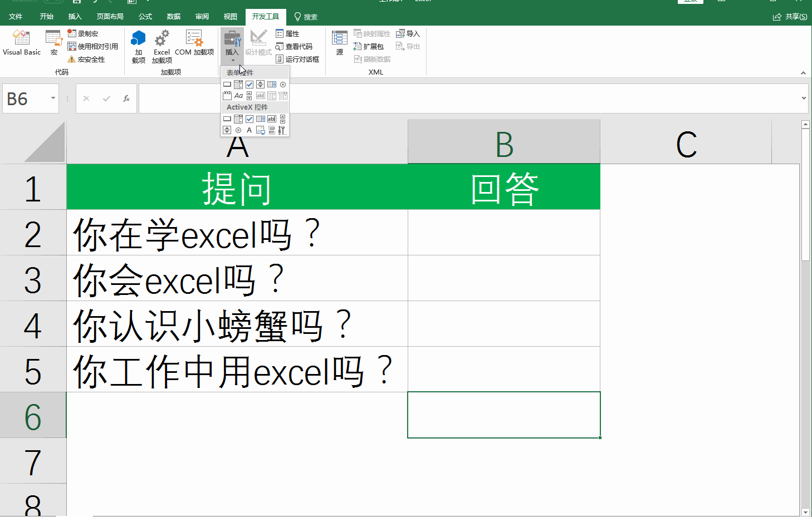Click the 共享 share button

click(x=790, y=17)
